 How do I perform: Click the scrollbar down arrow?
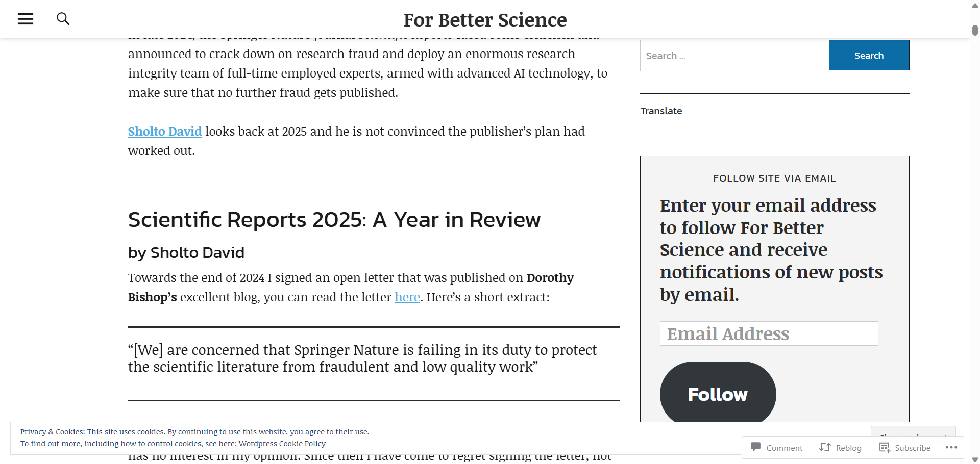coord(975,460)
